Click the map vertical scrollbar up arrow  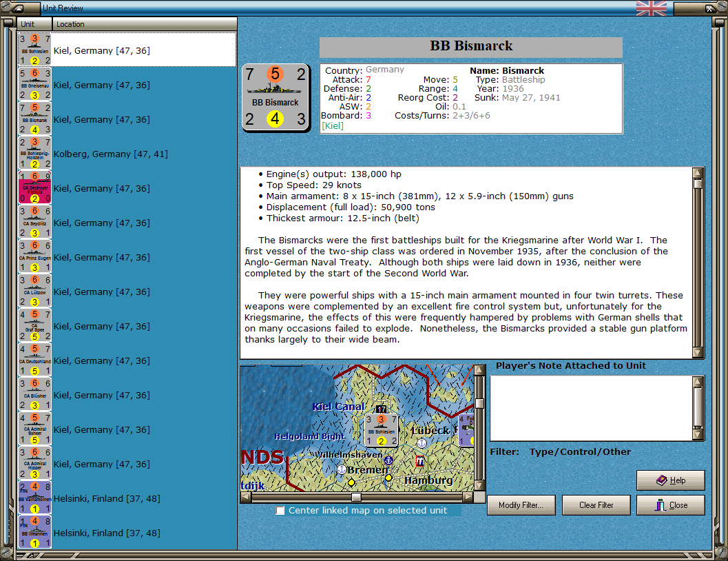point(479,370)
